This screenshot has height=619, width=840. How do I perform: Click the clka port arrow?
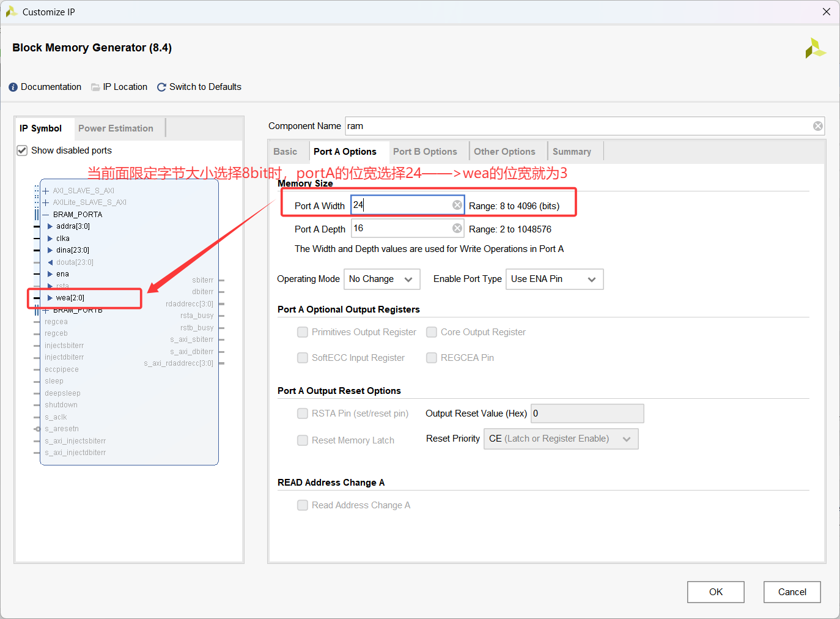[50, 239]
